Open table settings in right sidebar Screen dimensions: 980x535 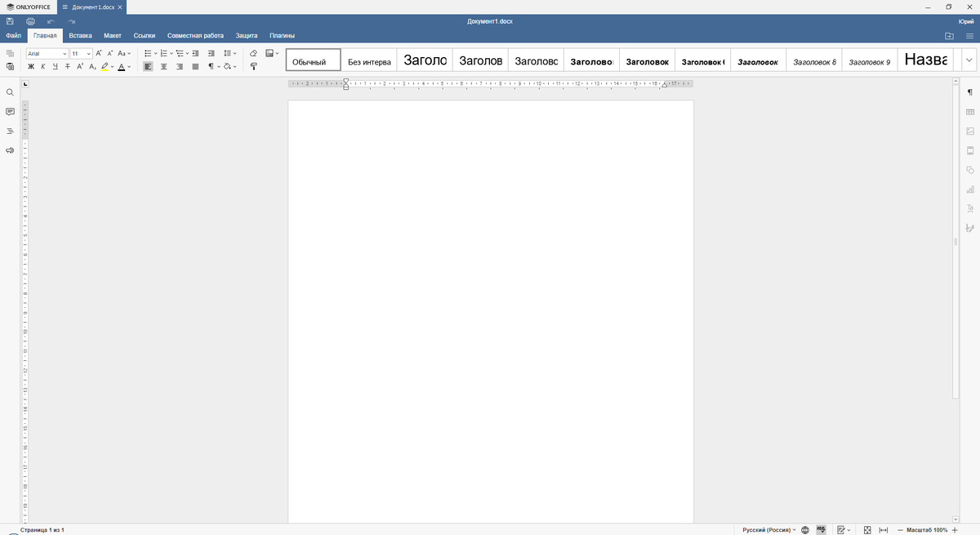click(x=969, y=111)
